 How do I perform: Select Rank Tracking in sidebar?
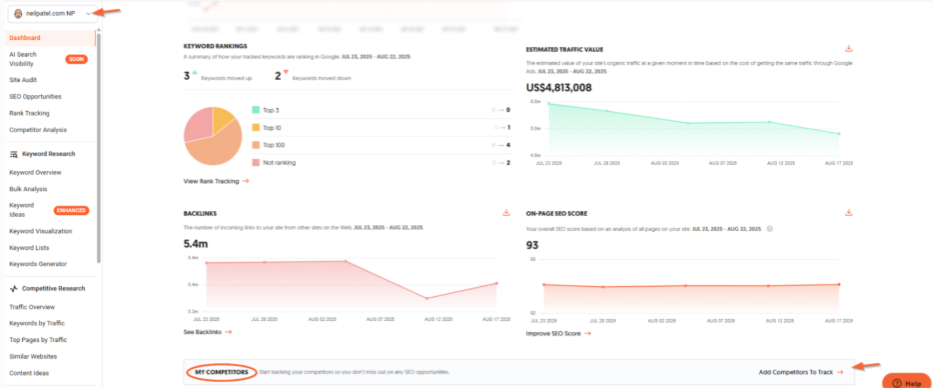click(29, 113)
